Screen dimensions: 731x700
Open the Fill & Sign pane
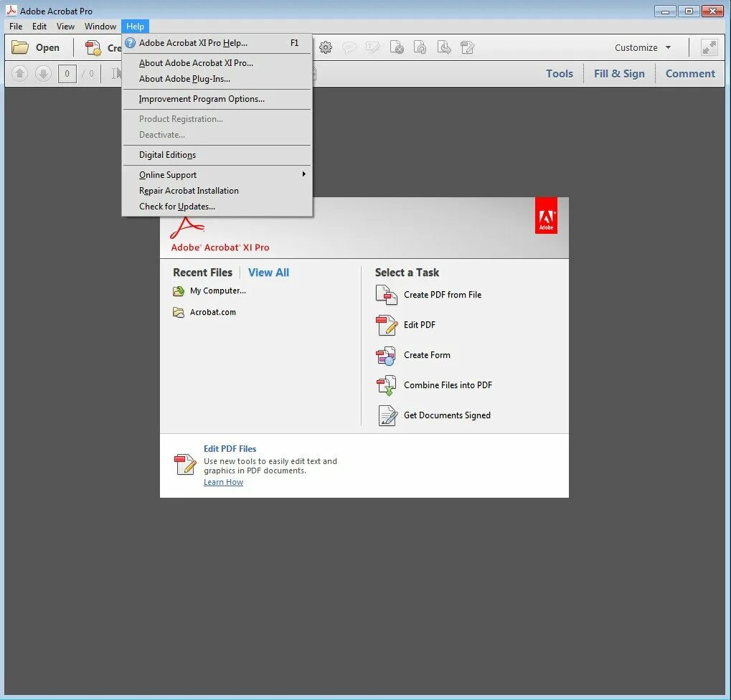pyautogui.click(x=619, y=74)
